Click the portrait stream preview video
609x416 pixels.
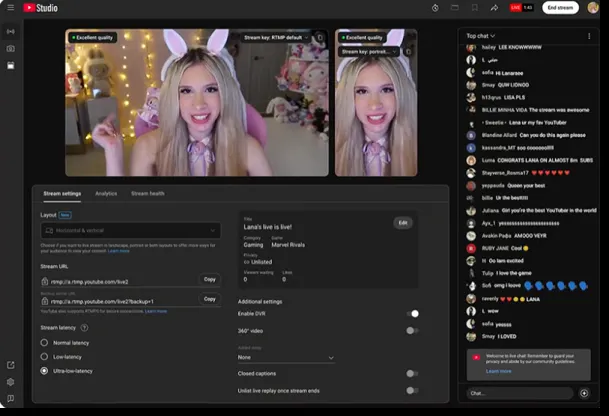point(376,103)
